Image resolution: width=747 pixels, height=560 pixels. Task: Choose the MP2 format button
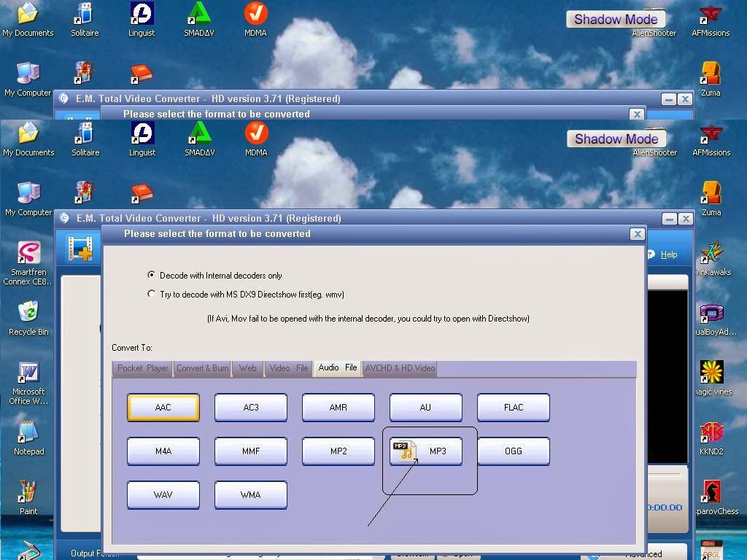(x=338, y=451)
